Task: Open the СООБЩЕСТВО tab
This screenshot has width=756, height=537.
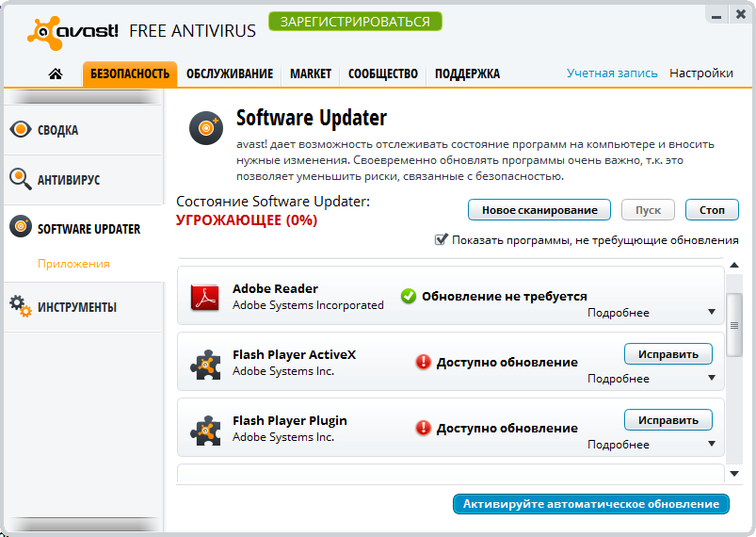Action: [383, 74]
